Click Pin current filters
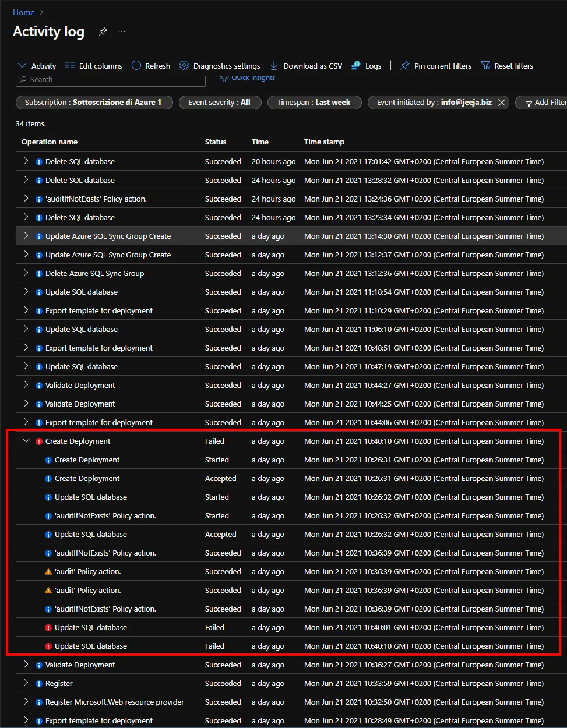 (436, 66)
